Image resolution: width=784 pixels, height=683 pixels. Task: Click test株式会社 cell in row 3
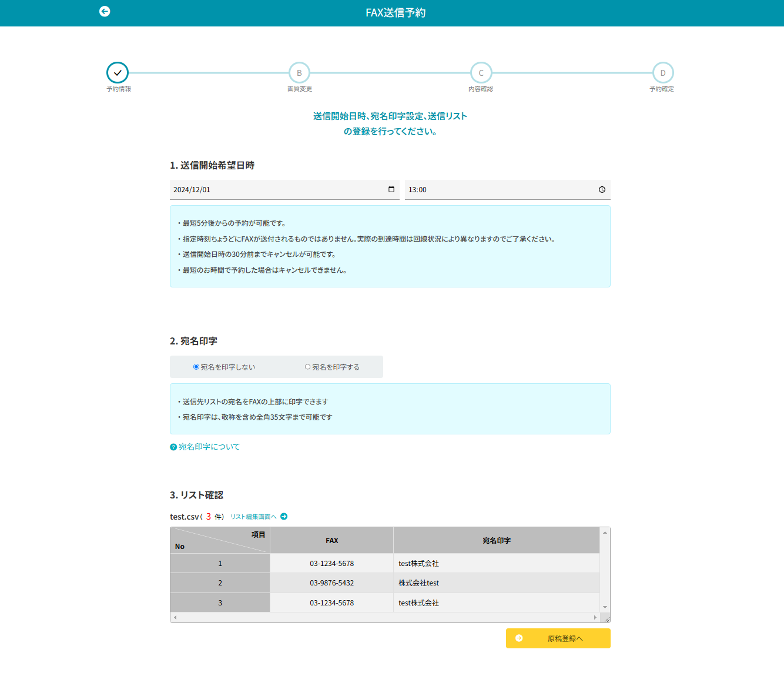[497, 603]
